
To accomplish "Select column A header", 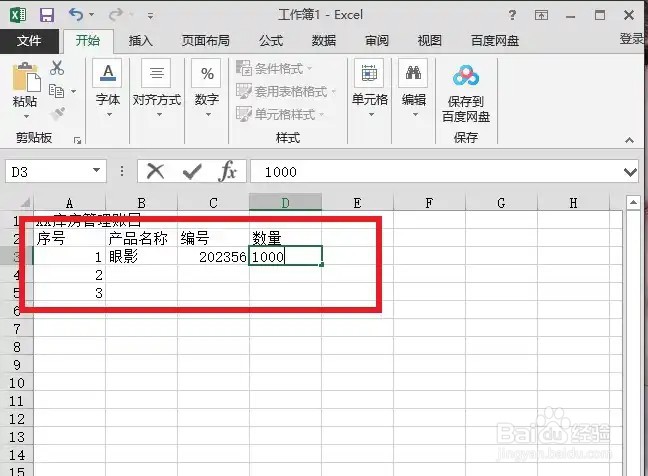I will coord(69,203).
